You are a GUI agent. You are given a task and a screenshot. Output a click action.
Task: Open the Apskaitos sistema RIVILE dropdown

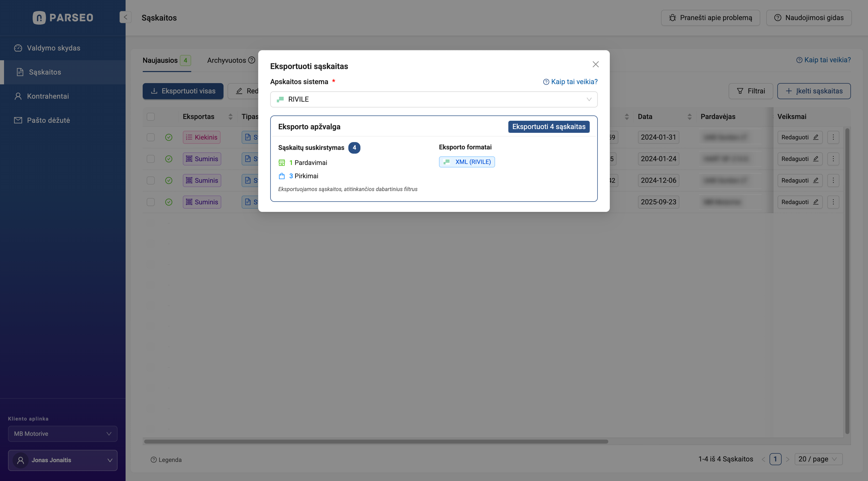point(434,99)
